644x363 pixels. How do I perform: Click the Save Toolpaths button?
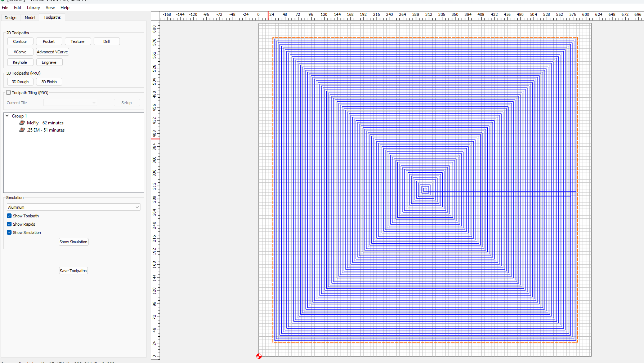coord(73,271)
